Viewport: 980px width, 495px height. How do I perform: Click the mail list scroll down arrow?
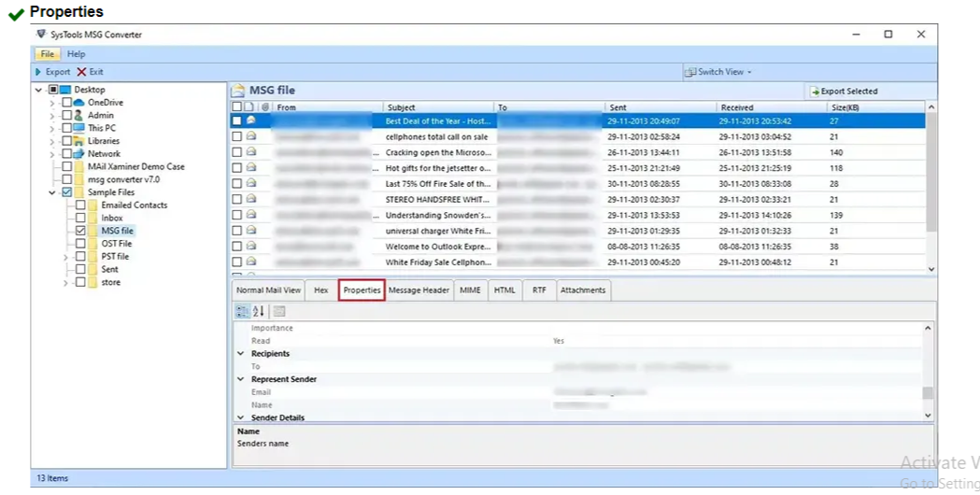point(931,269)
